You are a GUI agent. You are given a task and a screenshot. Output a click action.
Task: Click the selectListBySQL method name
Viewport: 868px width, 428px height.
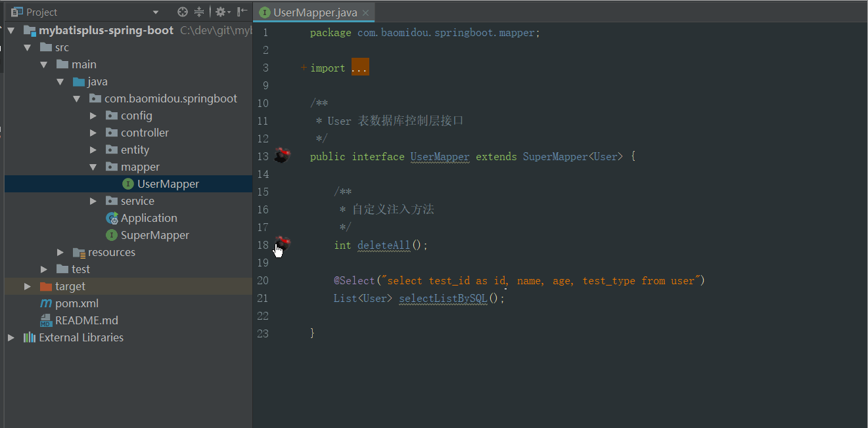coord(442,298)
